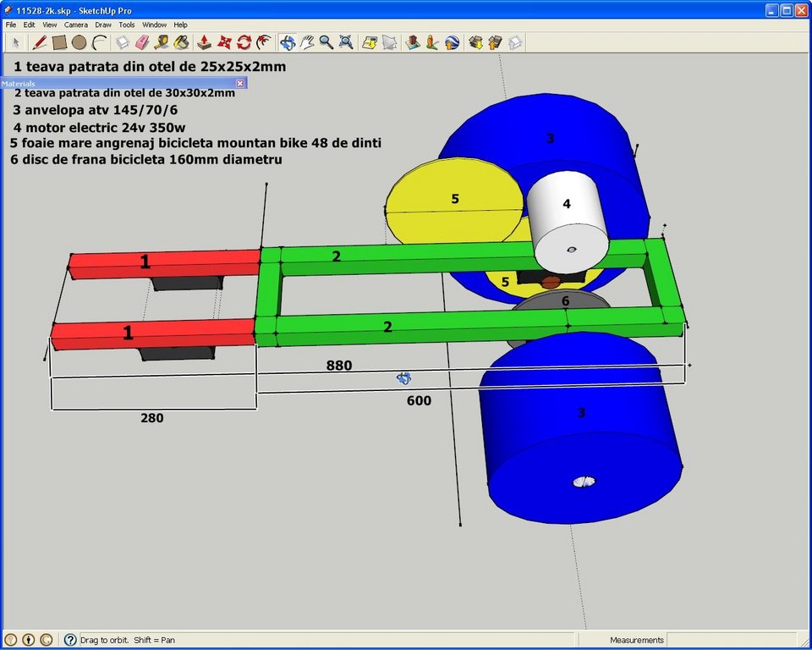This screenshot has height=650, width=812.
Task: Open the Help menu
Action: point(180,25)
